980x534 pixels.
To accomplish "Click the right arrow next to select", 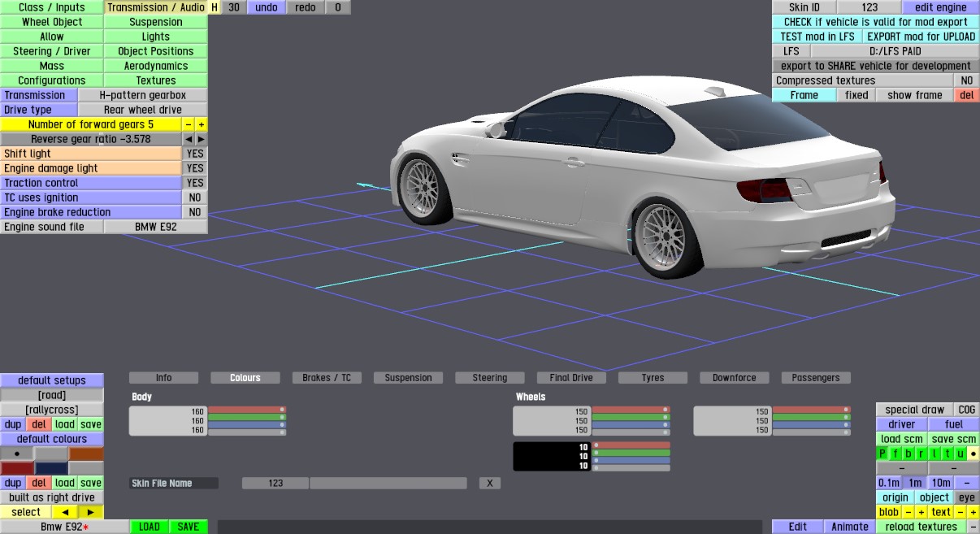I will click(91, 512).
